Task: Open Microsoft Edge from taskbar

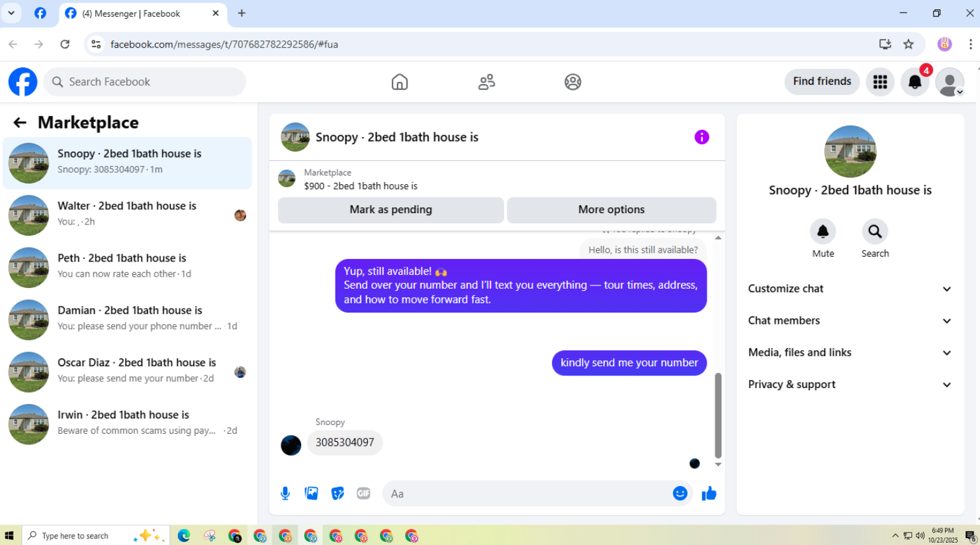Action: pos(184,536)
